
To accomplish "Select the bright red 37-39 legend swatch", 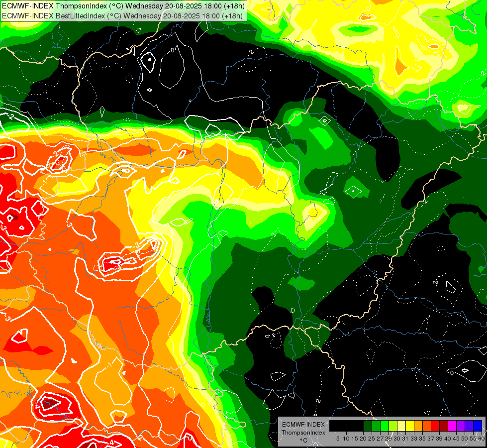I will click(x=435, y=426).
